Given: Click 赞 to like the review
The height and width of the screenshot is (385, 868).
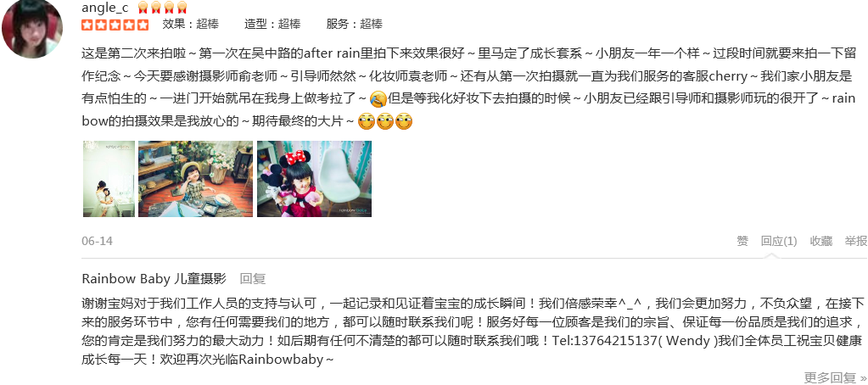Looking at the screenshot, I should 742,241.
